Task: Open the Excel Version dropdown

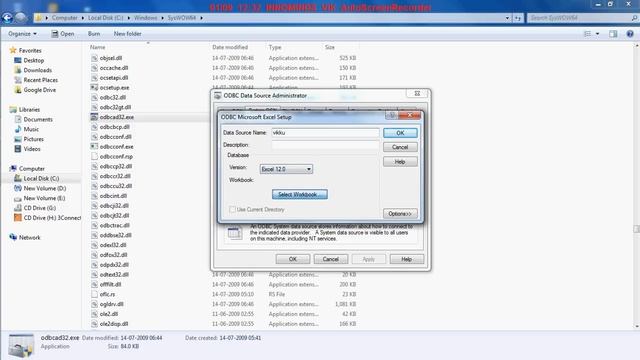Action: point(286,169)
